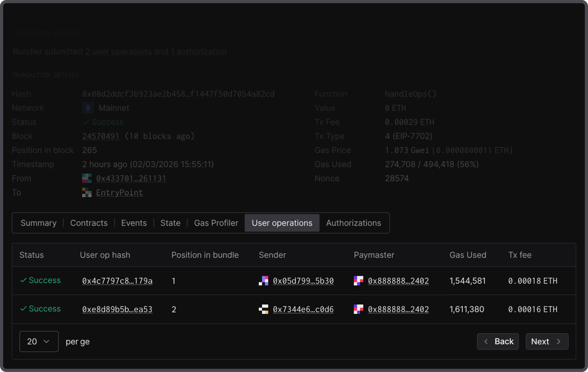Screen dimensions: 588x372
Task: Select the Authorizations tab
Action: click(x=353, y=223)
